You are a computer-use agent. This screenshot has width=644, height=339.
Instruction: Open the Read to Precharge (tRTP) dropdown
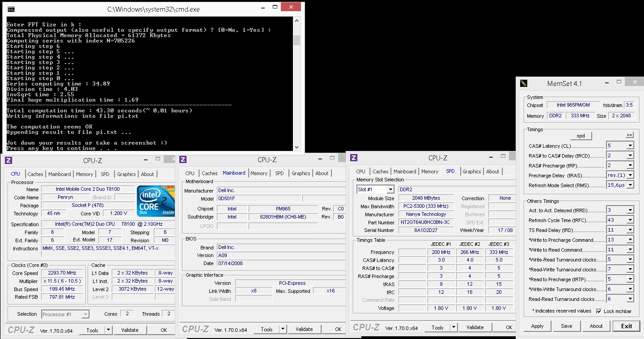click(630, 279)
